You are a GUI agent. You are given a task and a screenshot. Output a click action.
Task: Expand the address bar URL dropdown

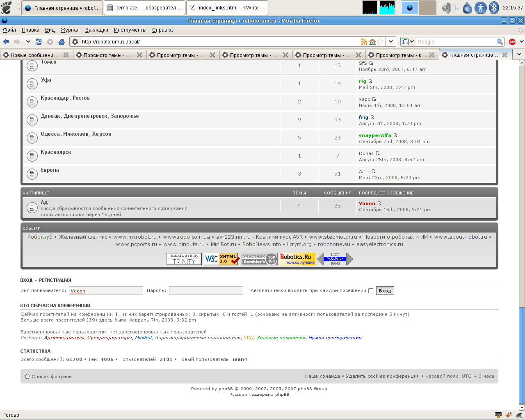click(x=391, y=42)
